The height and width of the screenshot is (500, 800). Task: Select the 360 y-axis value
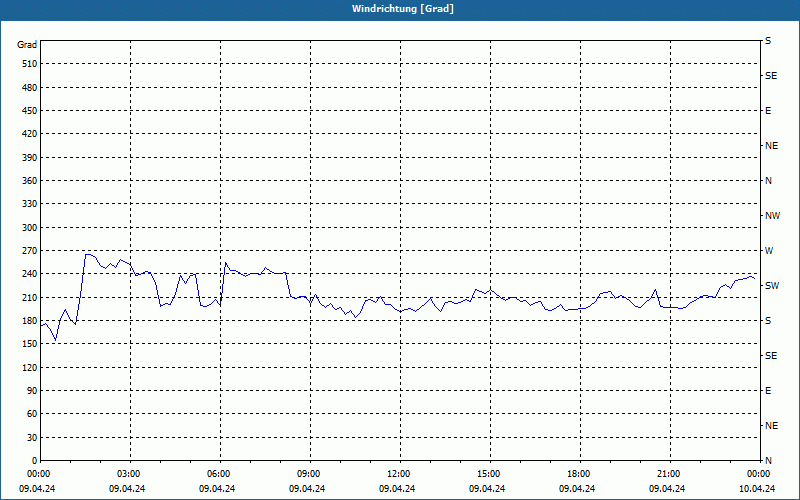tap(29, 181)
